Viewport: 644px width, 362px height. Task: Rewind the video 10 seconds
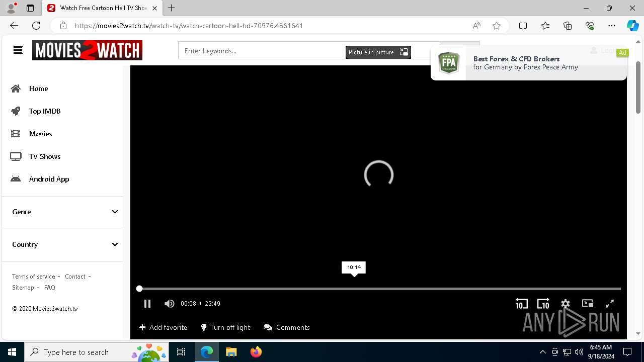pyautogui.click(x=522, y=304)
